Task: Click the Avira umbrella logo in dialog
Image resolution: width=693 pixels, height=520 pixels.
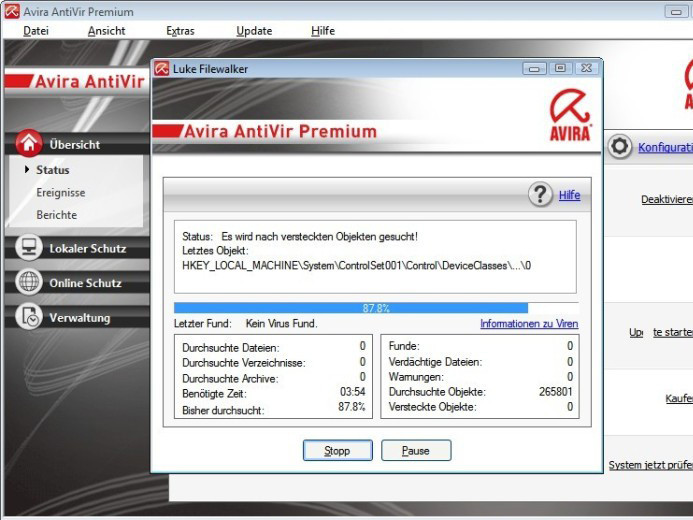Action: [570, 115]
